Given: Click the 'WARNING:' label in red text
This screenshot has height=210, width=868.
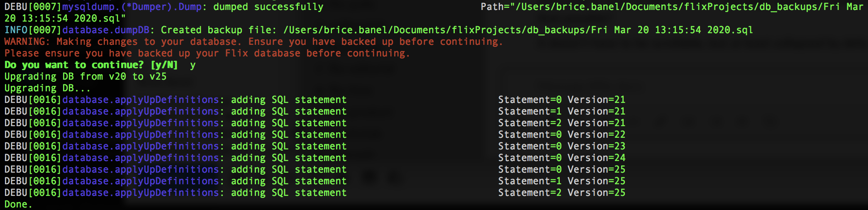Looking at the screenshot, I should (27, 42).
